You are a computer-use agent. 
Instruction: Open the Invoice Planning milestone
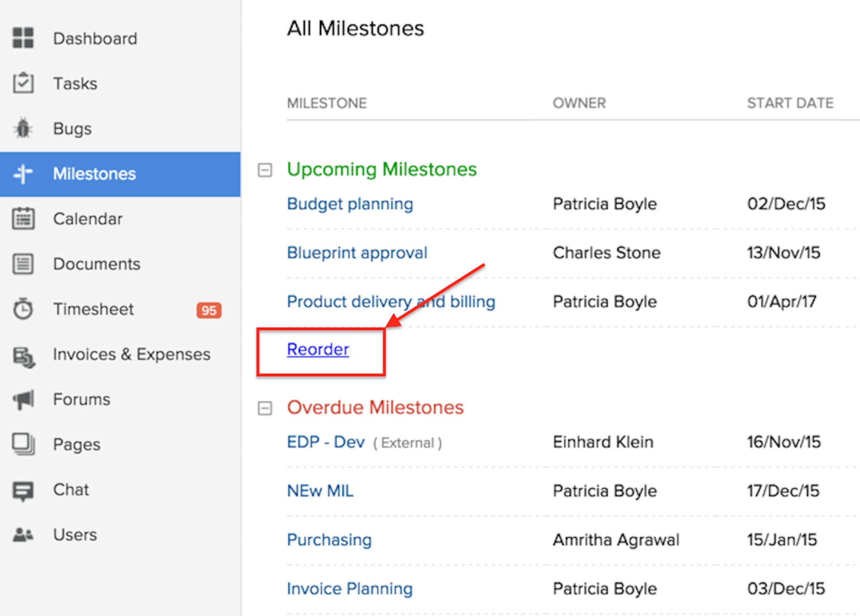click(350, 588)
